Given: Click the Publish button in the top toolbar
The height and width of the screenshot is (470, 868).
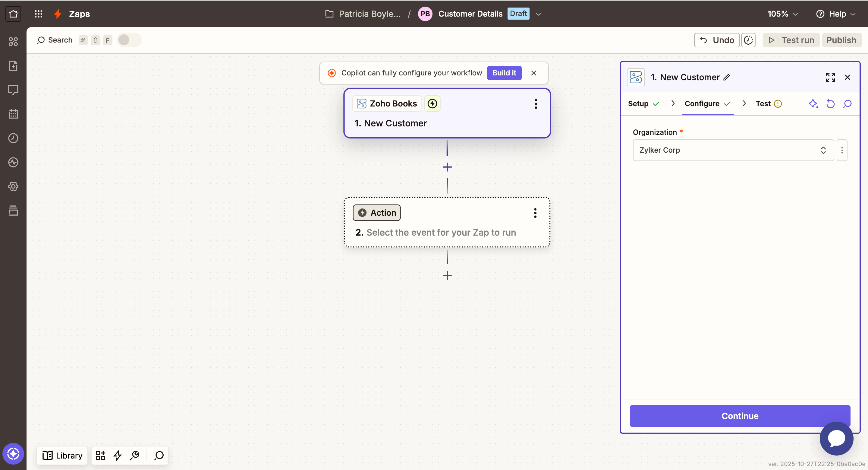Looking at the screenshot, I should point(841,40).
